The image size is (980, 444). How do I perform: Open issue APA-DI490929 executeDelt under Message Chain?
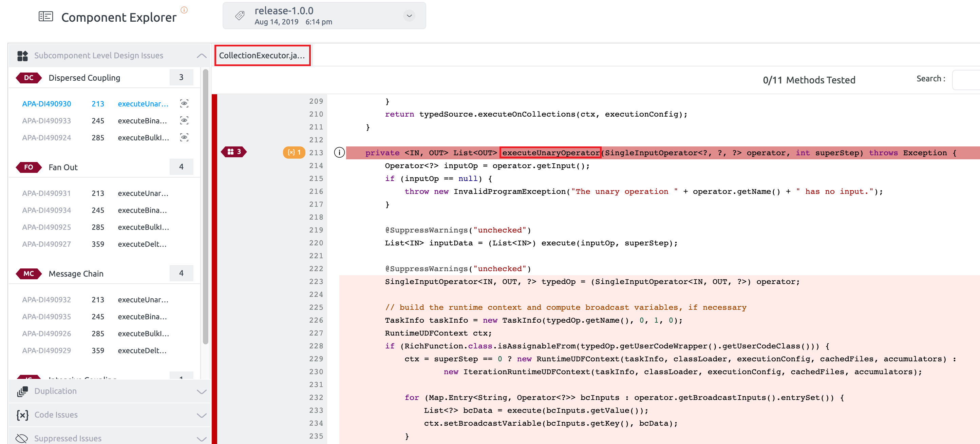coord(95,350)
